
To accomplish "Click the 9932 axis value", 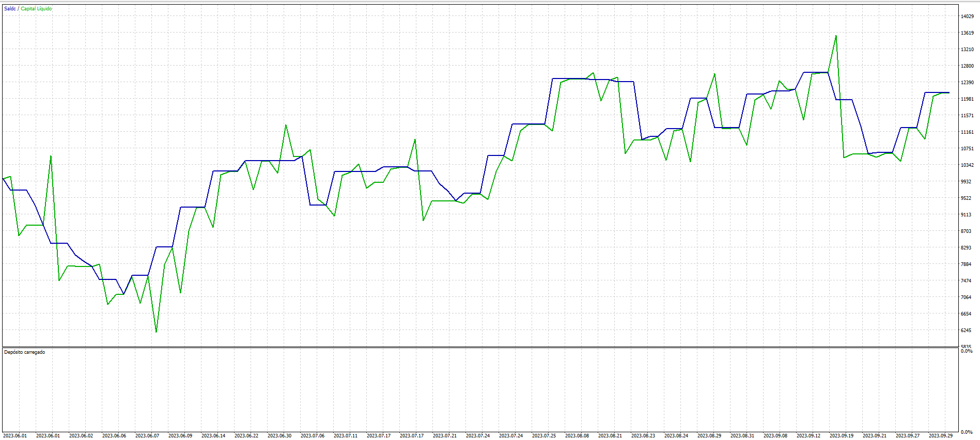I will click(966, 182).
